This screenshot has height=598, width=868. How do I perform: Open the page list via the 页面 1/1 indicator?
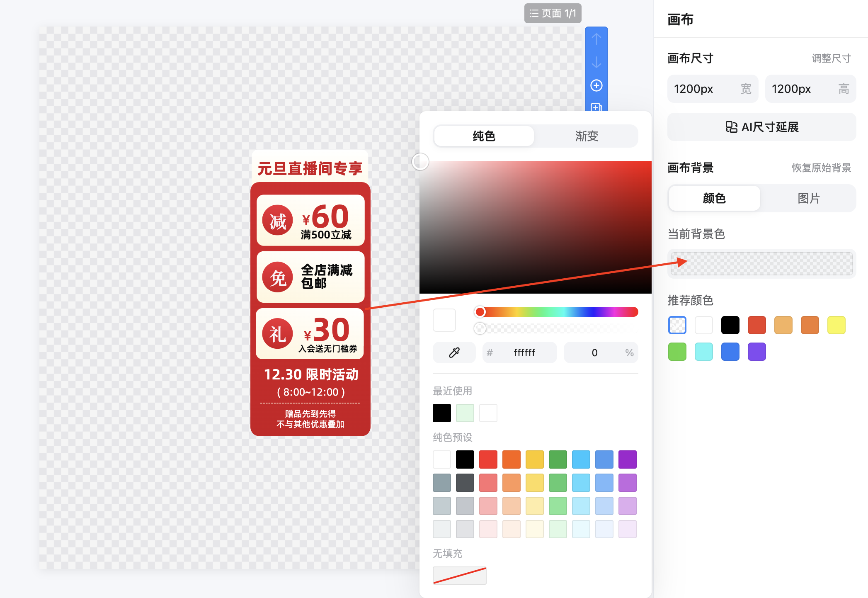click(x=553, y=13)
